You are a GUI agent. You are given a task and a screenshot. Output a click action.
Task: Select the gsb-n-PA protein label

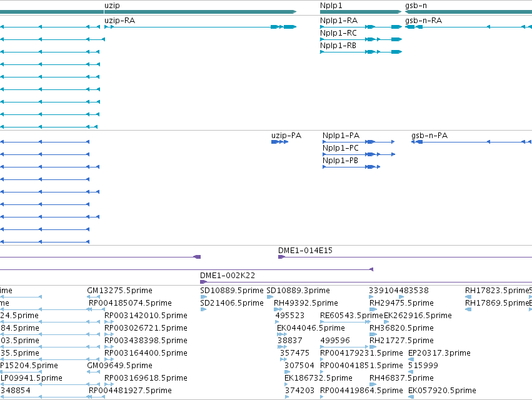429,136
